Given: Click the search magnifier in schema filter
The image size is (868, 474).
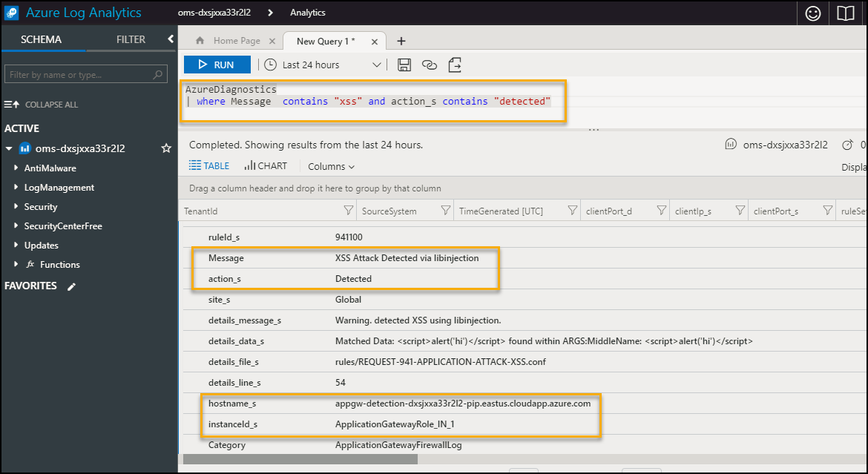Looking at the screenshot, I should 158,74.
